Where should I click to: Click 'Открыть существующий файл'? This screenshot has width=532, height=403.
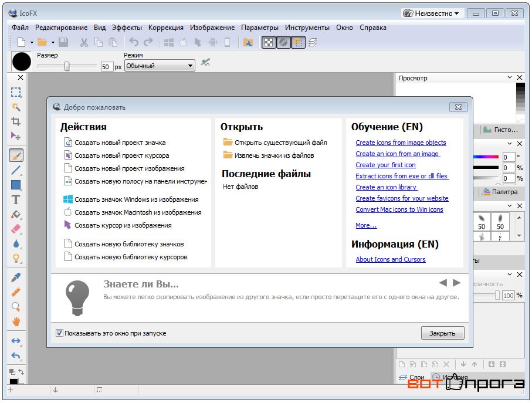[x=275, y=143]
